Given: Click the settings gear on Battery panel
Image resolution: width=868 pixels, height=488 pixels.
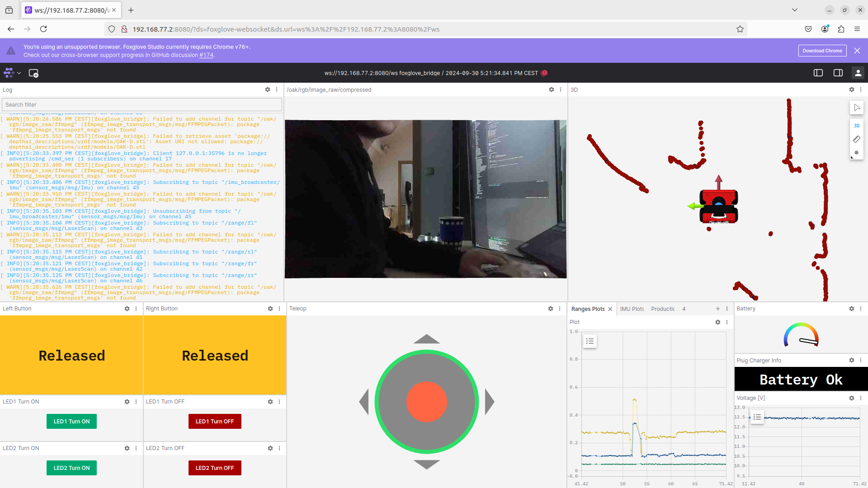Looking at the screenshot, I should [851, 309].
